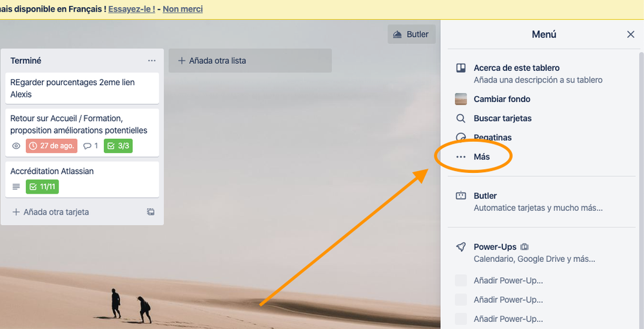Open card 'Retour sur Accueil / Formation'
This screenshot has height=329, width=644.
[82, 132]
